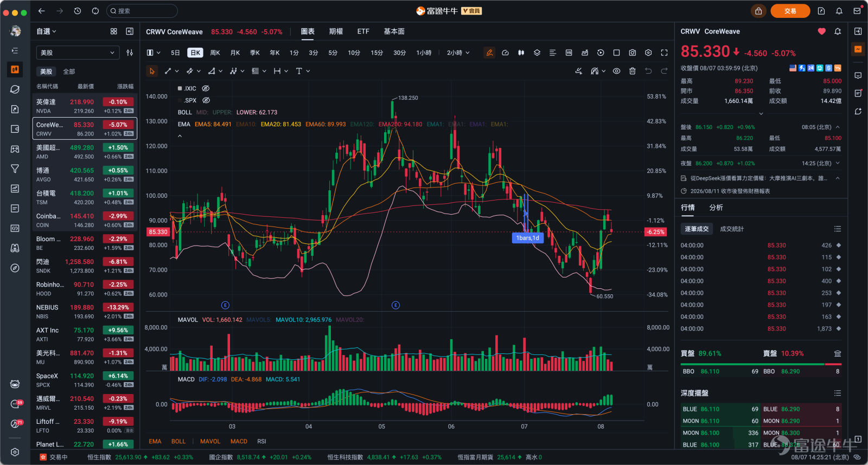The height and width of the screenshot is (465, 868).
Task: Go back with the left arrow
Action: (x=42, y=11)
